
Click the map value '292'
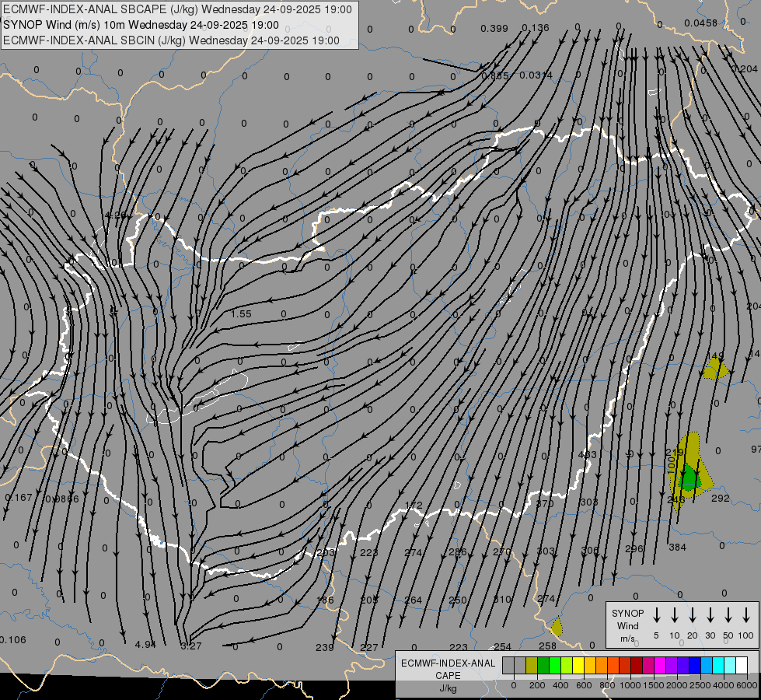pyautogui.click(x=721, y=499)
